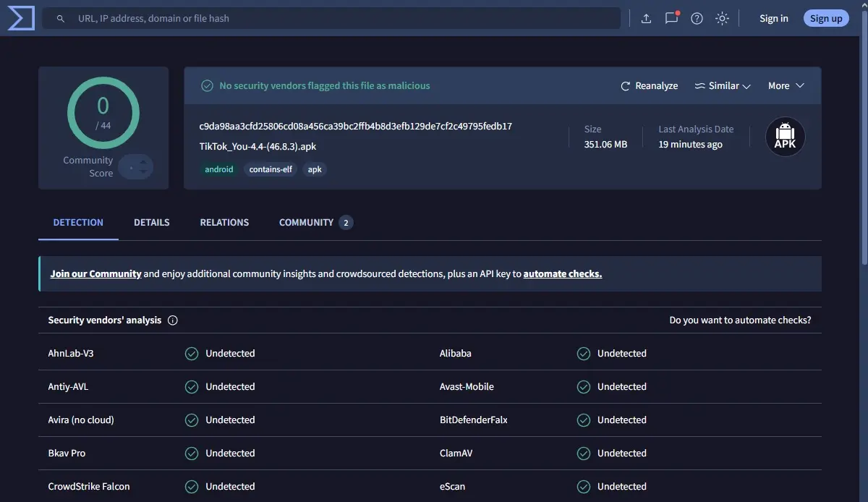
Task: Click the contains-elf tag
Action: 271,169
